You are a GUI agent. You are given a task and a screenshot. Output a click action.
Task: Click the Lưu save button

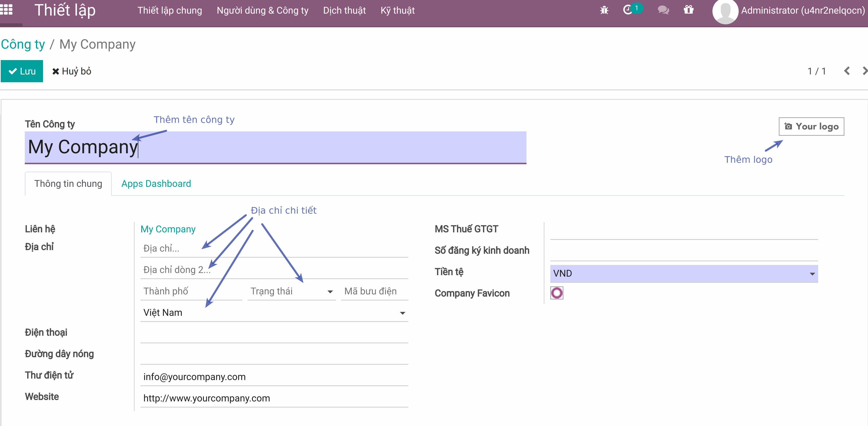[x=22, y=71]
